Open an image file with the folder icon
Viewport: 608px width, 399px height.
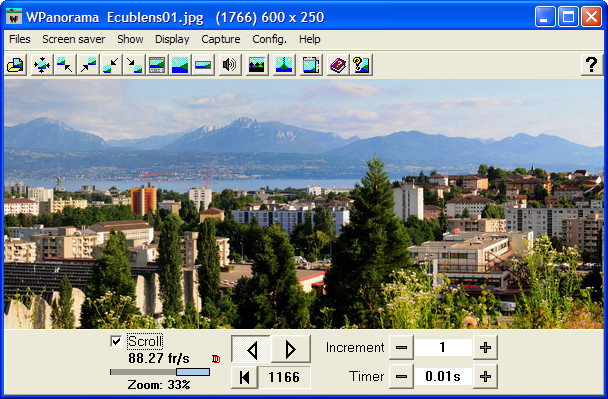pyautogui.click(x=16, y=65)
